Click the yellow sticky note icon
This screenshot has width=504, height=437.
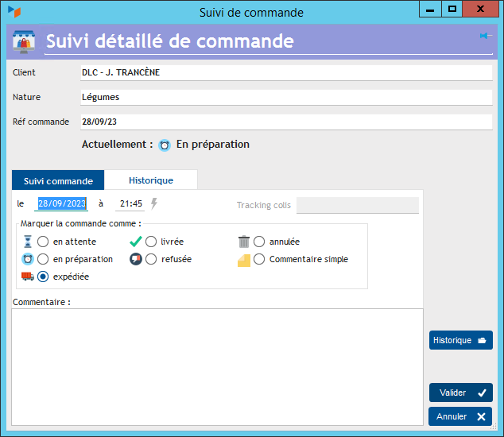(244, 259)
